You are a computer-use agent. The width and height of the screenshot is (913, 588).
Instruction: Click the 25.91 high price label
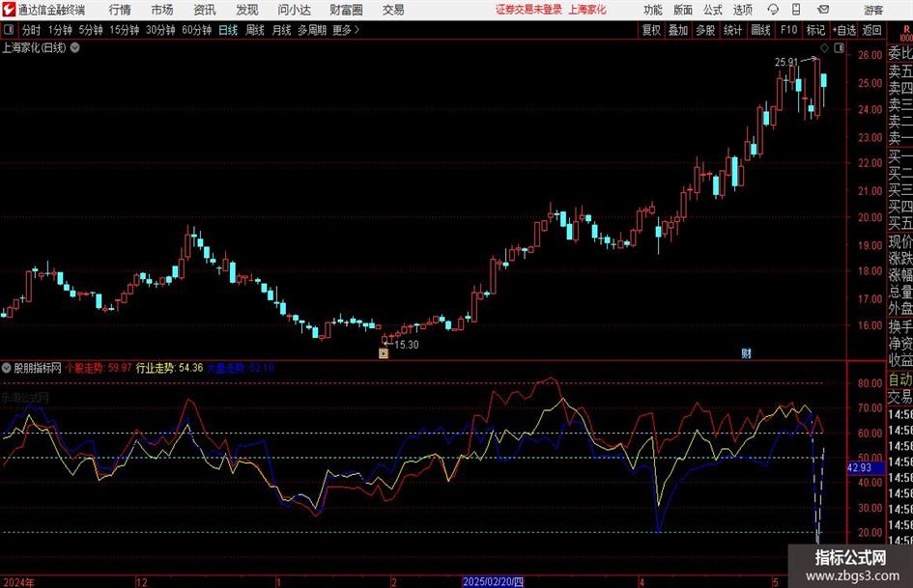pyautogui.click(x=786, y=63)
